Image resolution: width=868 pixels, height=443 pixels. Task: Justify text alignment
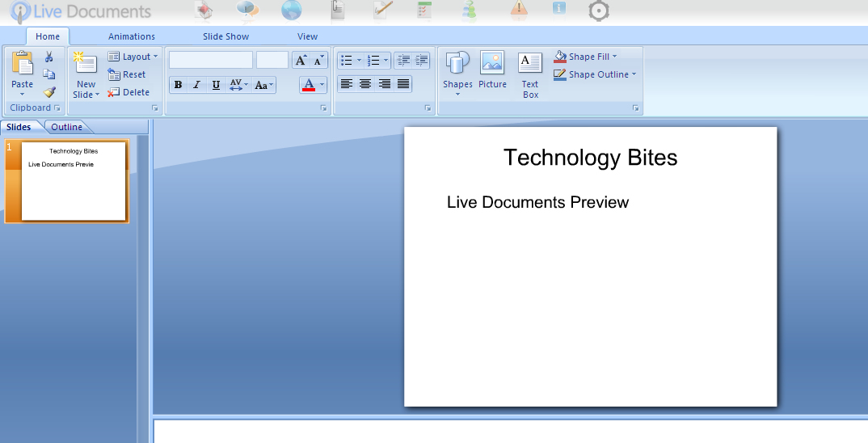pos(403,83)
